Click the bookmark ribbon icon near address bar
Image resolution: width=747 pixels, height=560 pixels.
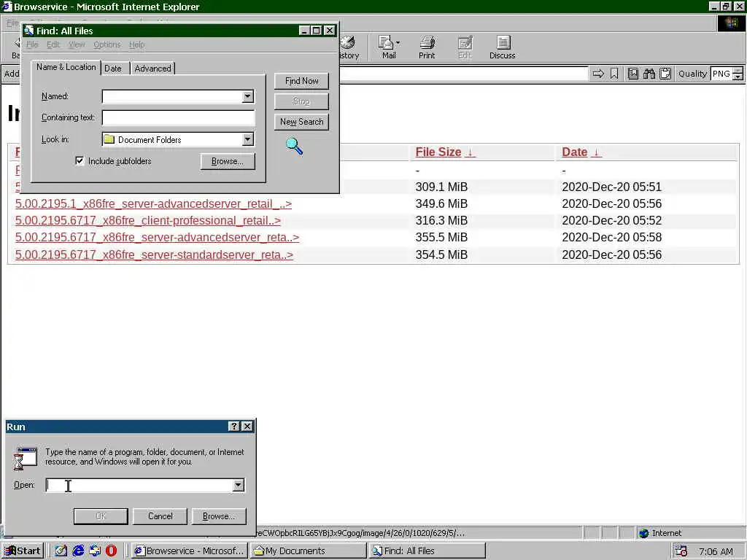click(614, 74)
